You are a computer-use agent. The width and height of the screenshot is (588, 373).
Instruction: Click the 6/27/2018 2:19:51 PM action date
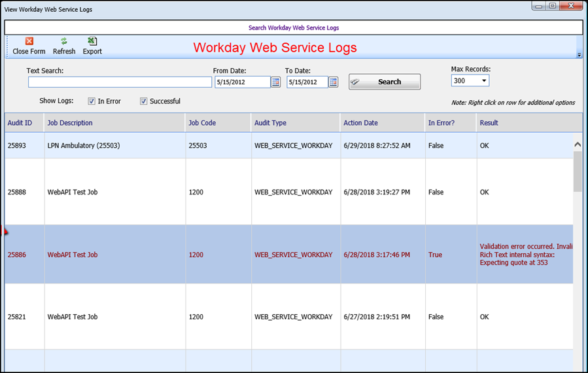377,317
